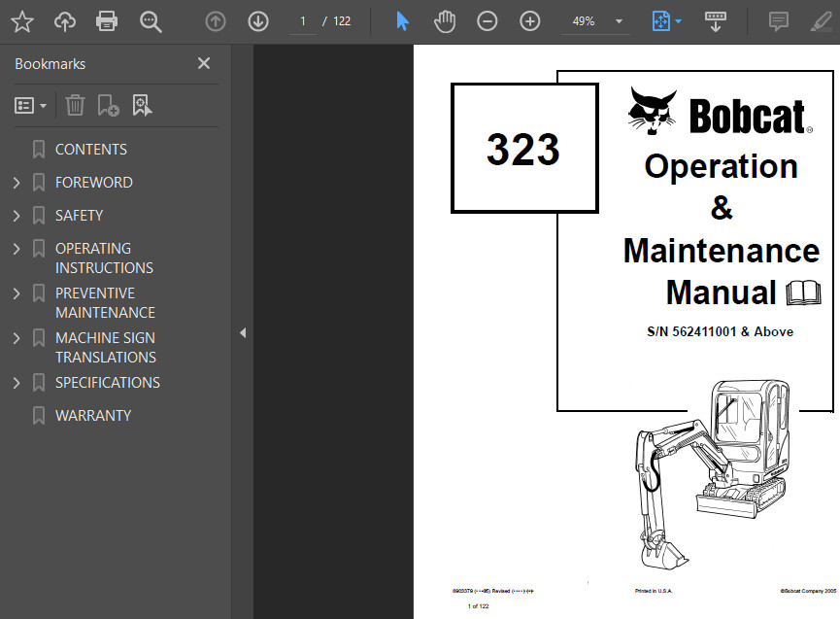This screenshot has height=619, width=840.
Task: Click the SAFETY bookmark ribbon icon
Action: 39,216
